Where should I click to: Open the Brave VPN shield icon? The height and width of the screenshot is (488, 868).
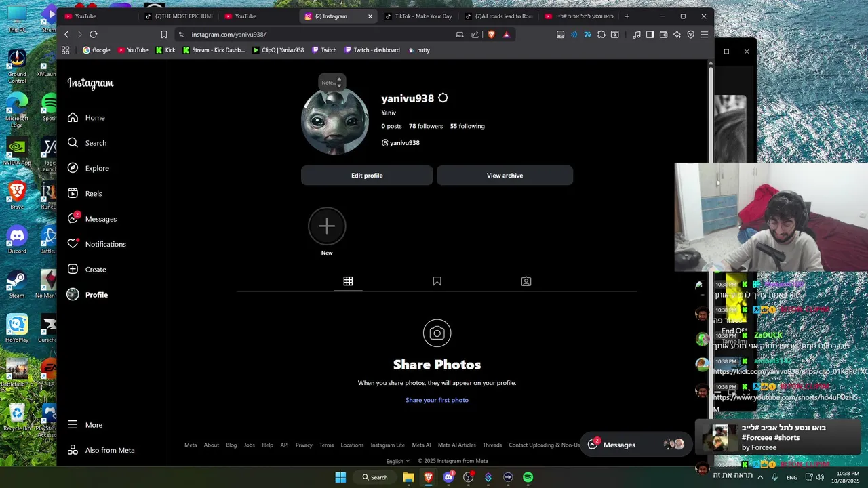691,35
